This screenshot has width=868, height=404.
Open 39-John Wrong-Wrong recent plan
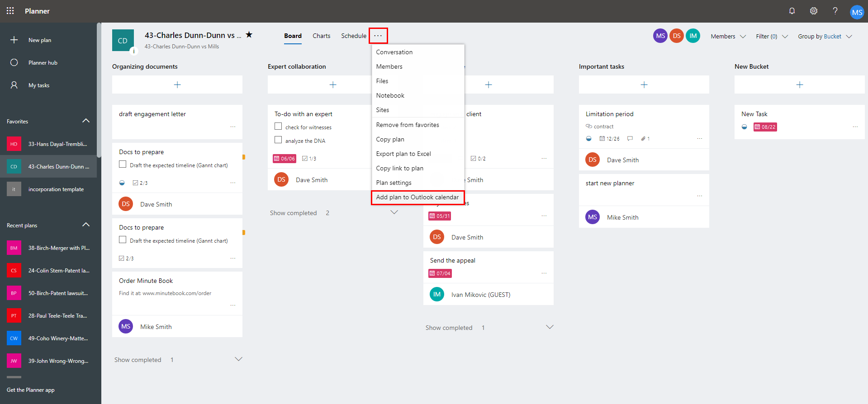[48, 361]
